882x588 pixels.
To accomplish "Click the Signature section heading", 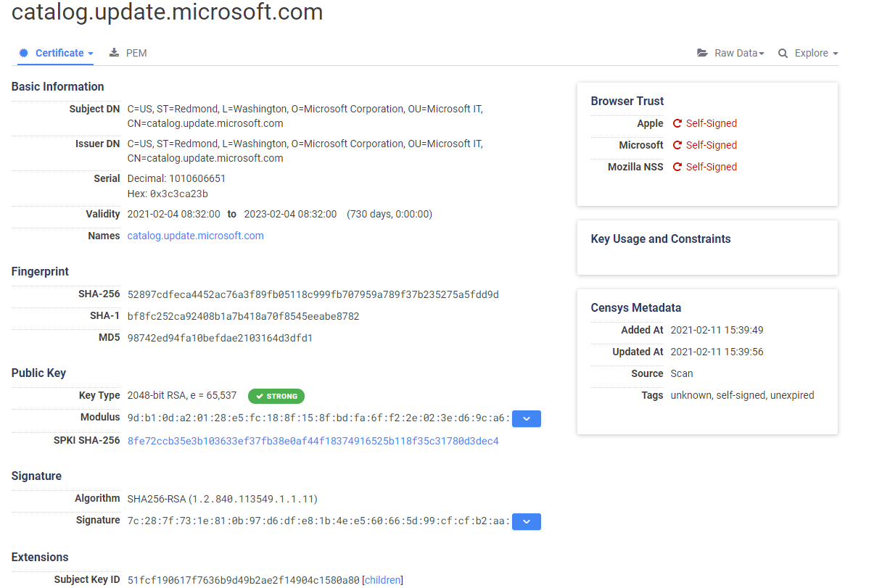I will click(37, 476).
